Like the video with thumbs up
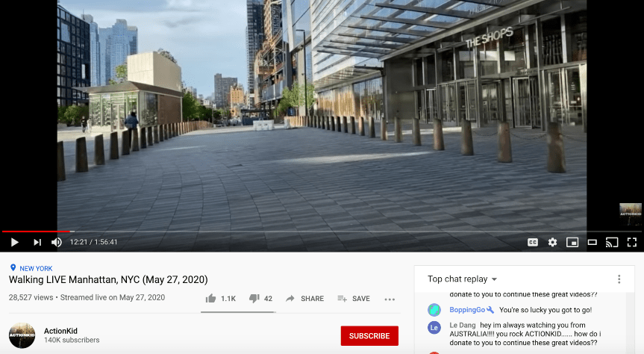Image resolution: width=644 pixels, height=354 pixels. 221,299
